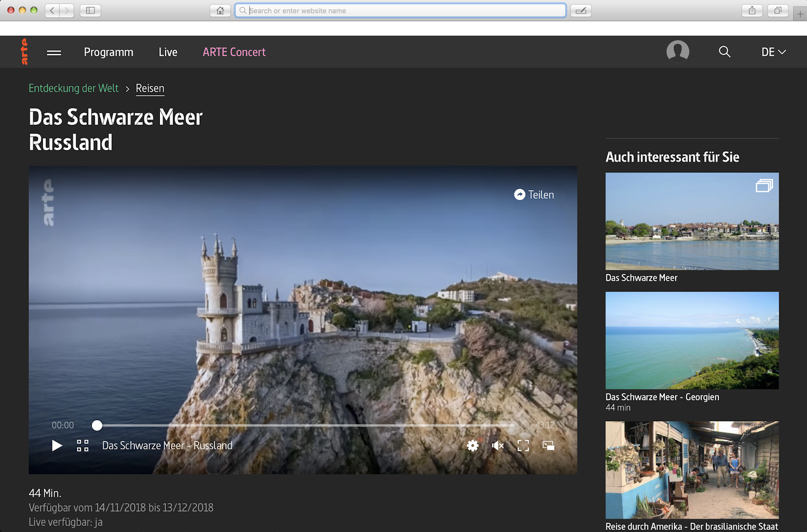Image resolution: width=807 pixels, height=532 pixels.
Task: Open the Das Schwarze Meer collection thumbnail
Action: coord(692,221)
